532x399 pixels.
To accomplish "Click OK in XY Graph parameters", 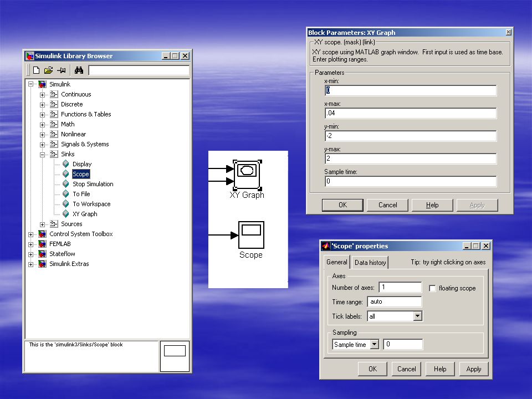I will (342, 205).
